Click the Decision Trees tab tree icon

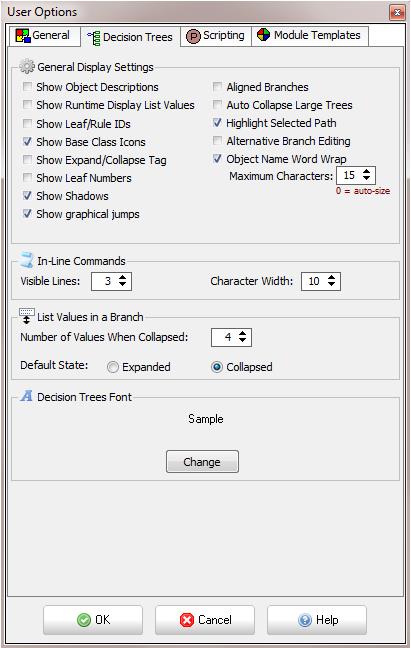click(x=94, y=38)
